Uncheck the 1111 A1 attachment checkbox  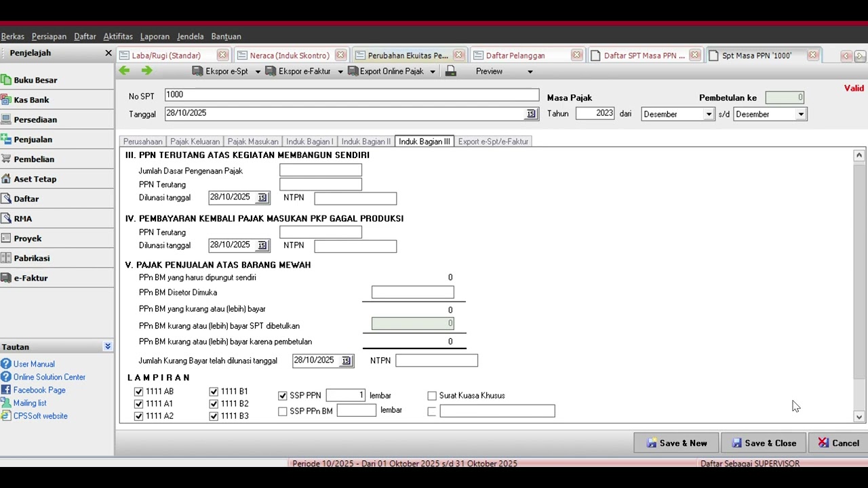coord(138,404)
